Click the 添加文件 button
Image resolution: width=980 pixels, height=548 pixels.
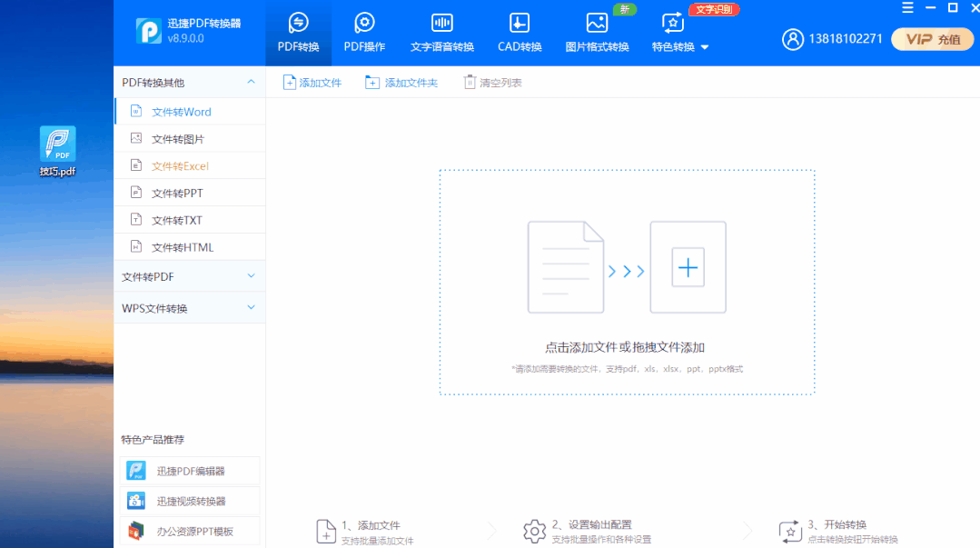(x=312, y=83)
